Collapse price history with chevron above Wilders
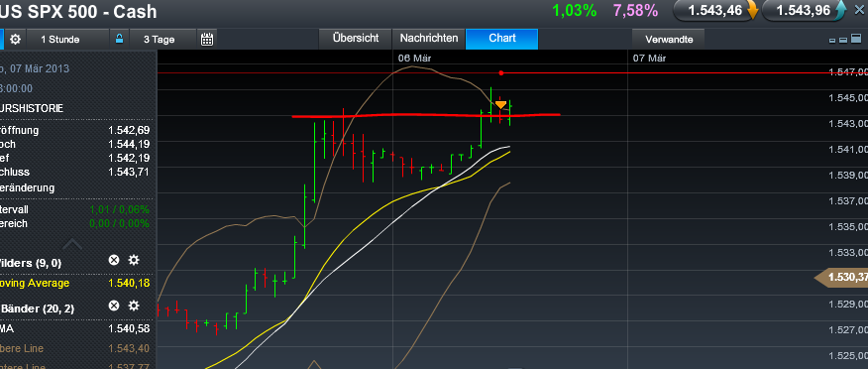The image size is (868, 369). pos(73,244)
